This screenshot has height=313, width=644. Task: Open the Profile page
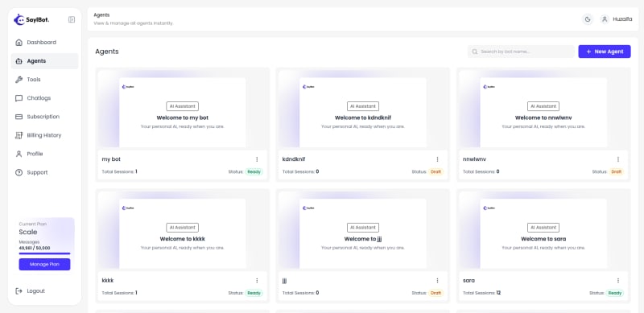tap(45, 154)
